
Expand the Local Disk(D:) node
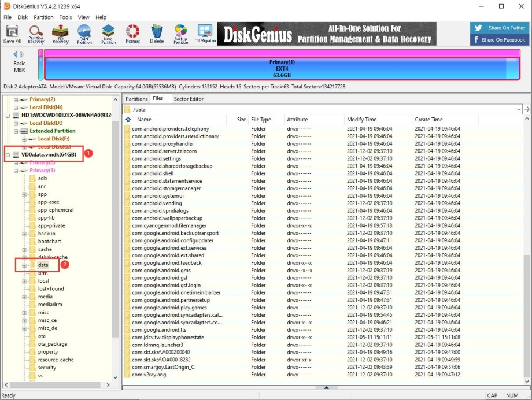(x=16, y=123)
